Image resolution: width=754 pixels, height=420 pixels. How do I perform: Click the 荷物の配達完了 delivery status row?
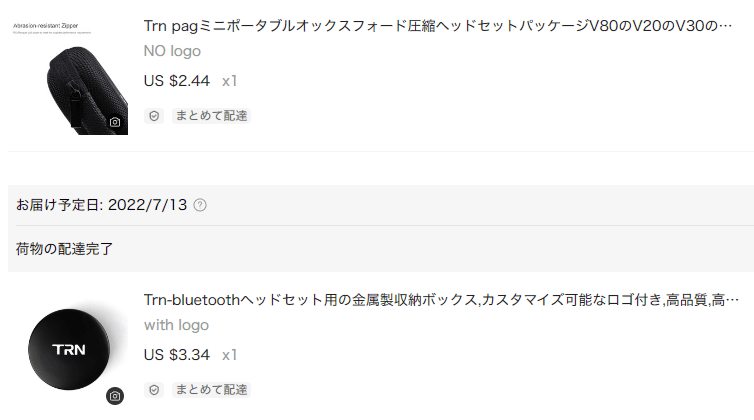tap(64, 248)
